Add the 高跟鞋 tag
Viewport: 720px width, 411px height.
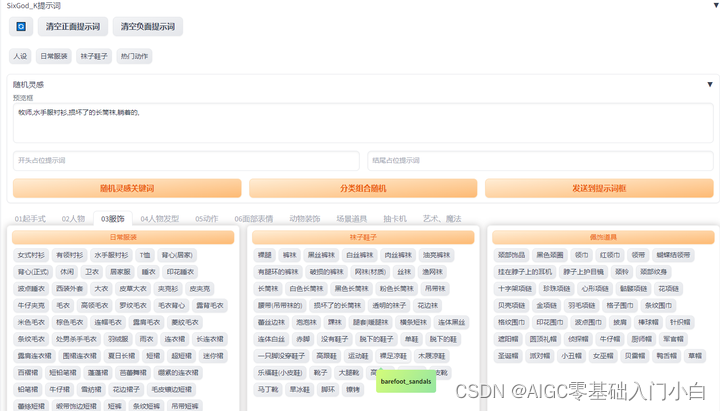click(x=326, y=356)
